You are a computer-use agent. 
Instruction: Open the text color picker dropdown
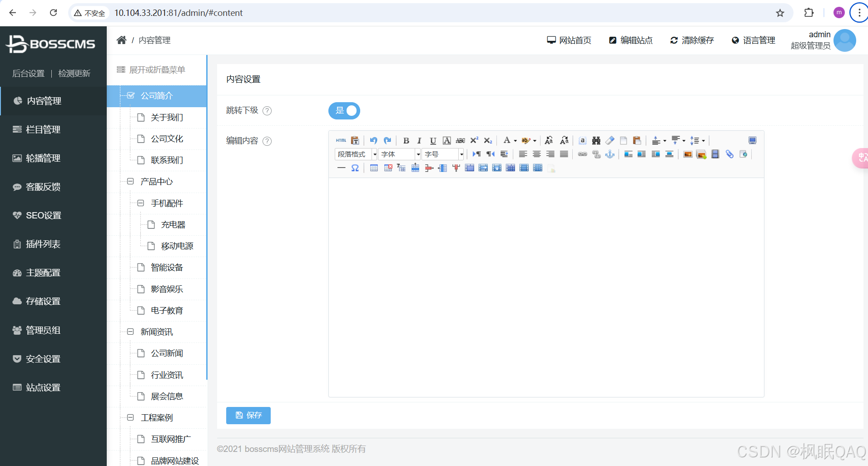(x=514, y=141)
